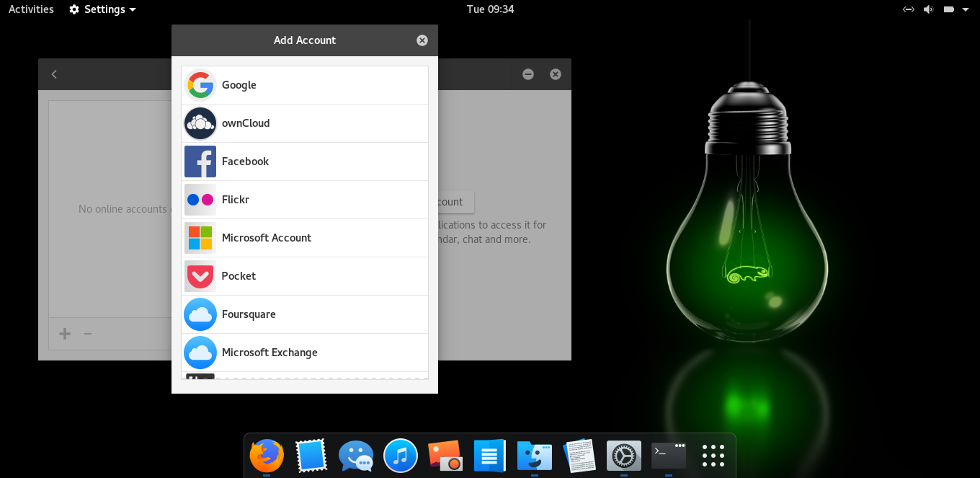Viewport: 980px width, 478px height.
Task: Pick the Foursquare cloud icon
Action: point(200,314)
